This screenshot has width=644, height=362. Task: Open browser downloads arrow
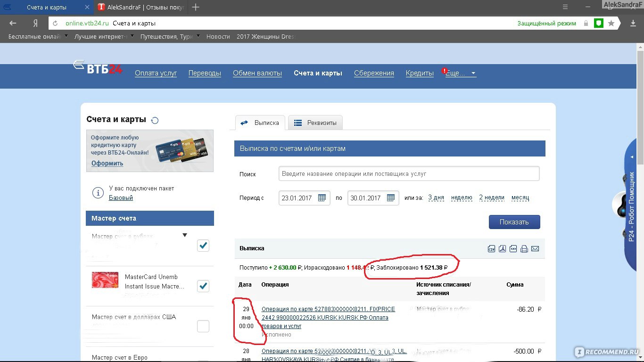(x=634, y=23)
